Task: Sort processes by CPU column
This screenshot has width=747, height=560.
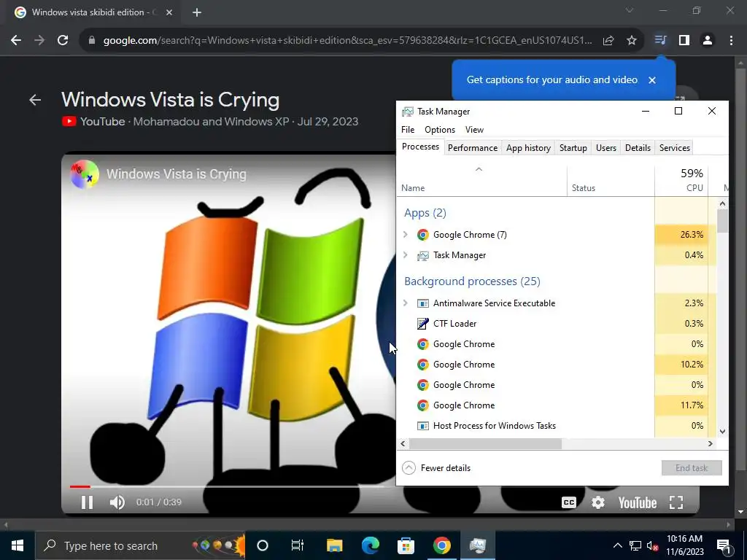Action: pos(682,181)
